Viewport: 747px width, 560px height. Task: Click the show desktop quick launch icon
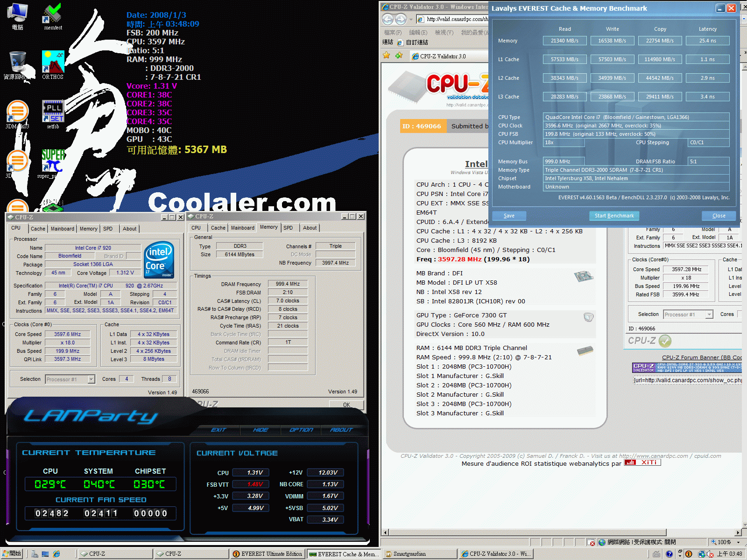pyautogui.click(x=45, y=554)
